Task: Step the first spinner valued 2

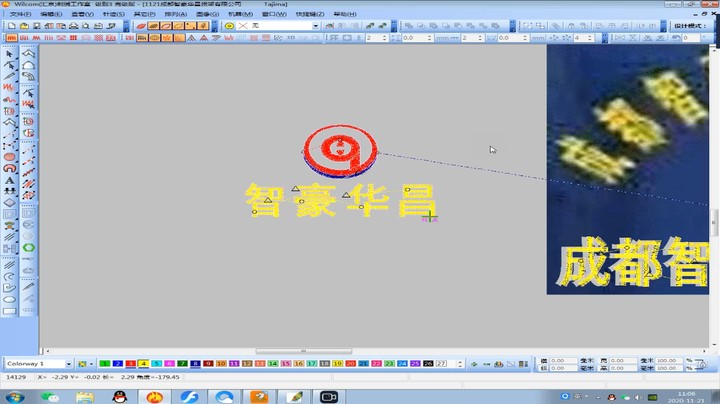Action: pos(384,38)
